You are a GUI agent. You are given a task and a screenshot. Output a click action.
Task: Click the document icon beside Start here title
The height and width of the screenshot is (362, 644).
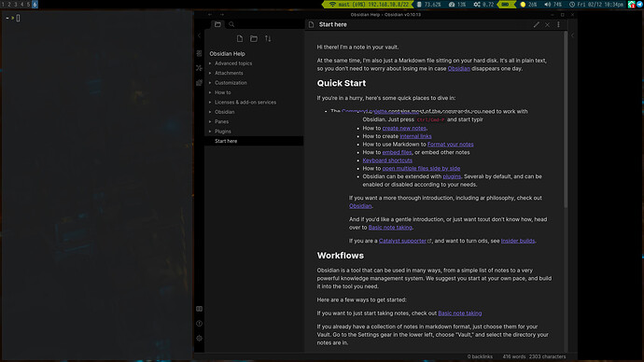point(312,24)
